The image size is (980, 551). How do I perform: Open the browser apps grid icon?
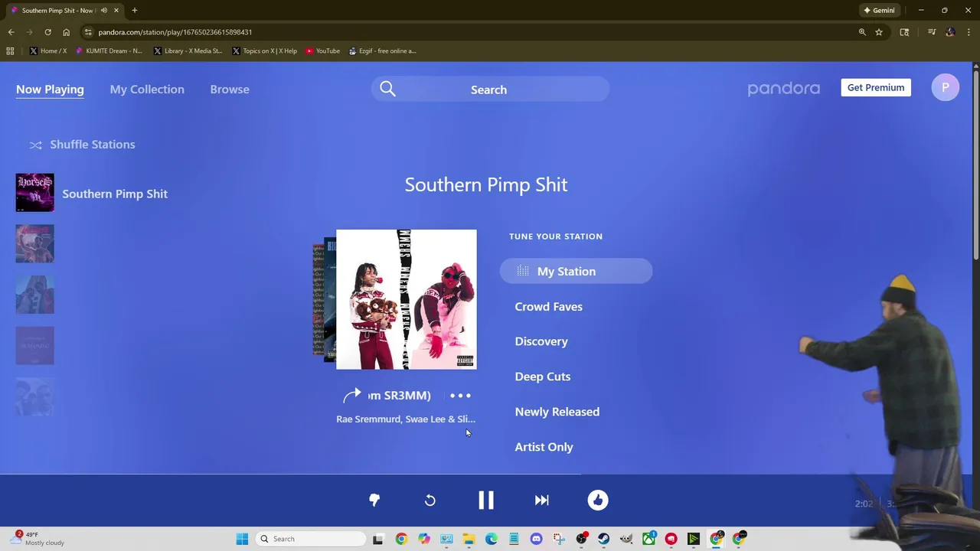10,51
